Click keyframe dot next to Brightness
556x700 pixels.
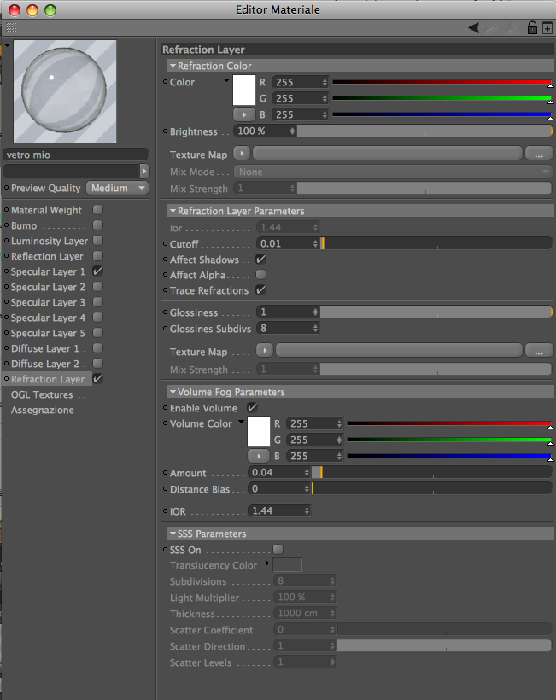165,131
